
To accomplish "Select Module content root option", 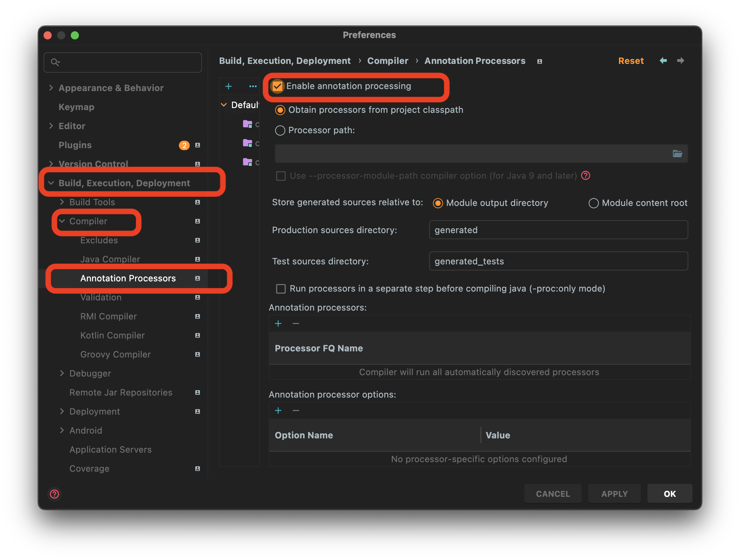I will [593, 203].
